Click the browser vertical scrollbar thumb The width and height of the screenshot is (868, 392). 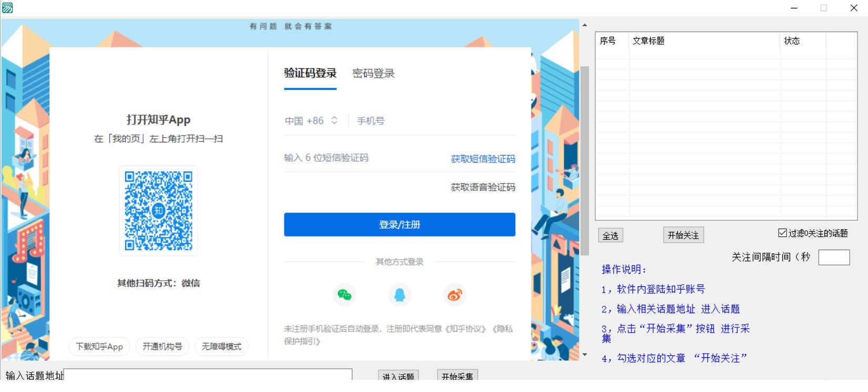point(585,160)
